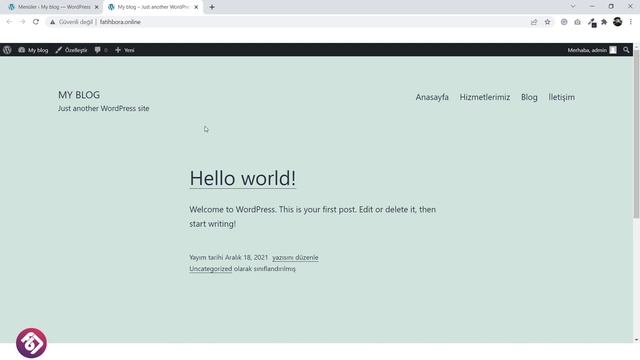The height and width of the screenshot is (360, 640).
Task: Click the page vertical scrollbar thumb
Action: 636,135
